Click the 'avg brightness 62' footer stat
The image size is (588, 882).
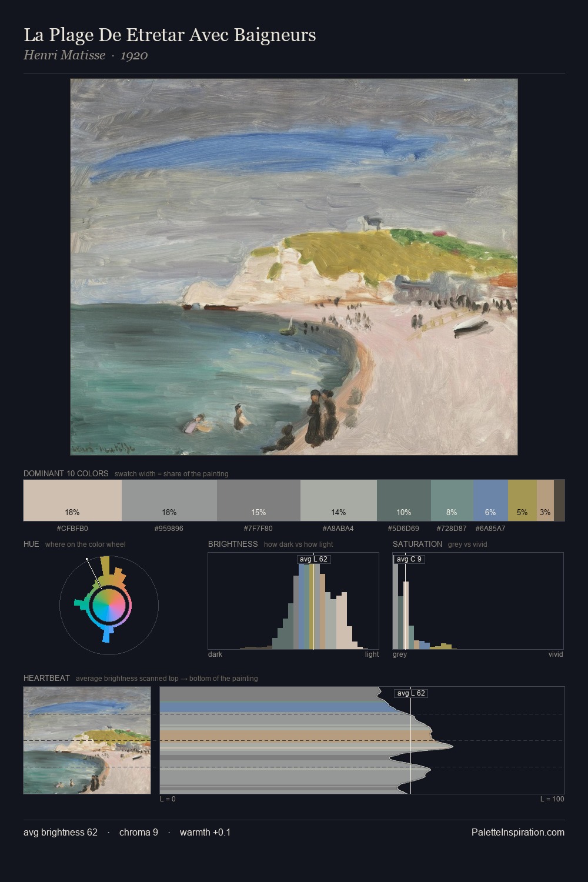61,832
